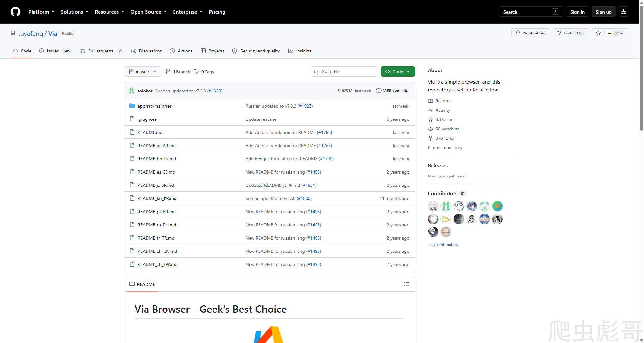Click the Sign in button

pos(577,12)
